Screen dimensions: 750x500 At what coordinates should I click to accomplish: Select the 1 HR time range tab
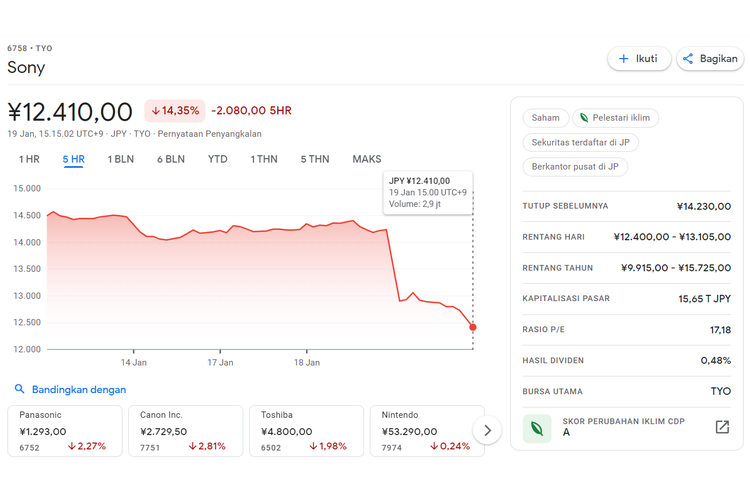29,159
